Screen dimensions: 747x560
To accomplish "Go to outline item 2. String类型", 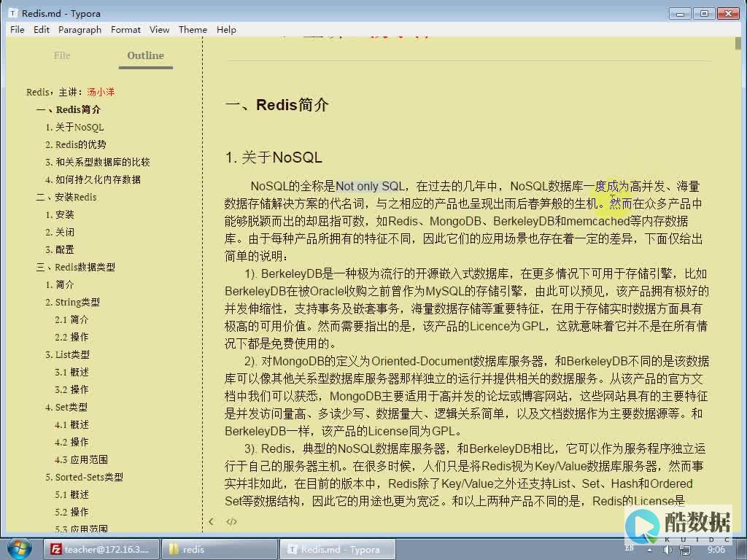I will pyautogui.click(x=73, y=303).
